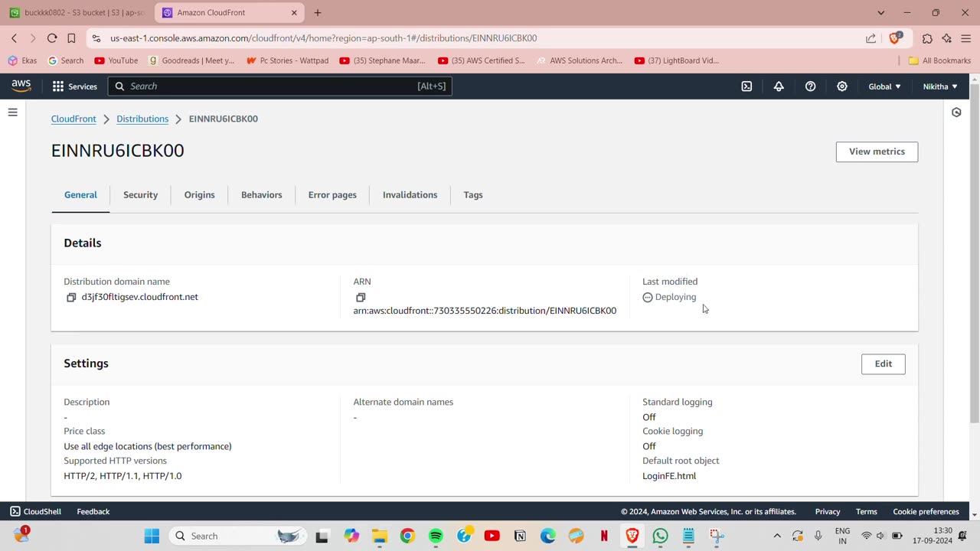Image resolution: width=980 pixels, height=551 pixels.
Task: Click the AWS console search field
Action: [x=280, y=86]
